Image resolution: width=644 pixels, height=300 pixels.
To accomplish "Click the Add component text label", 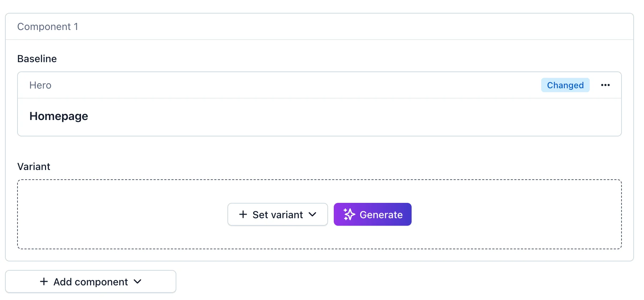I will click(91, 282).
